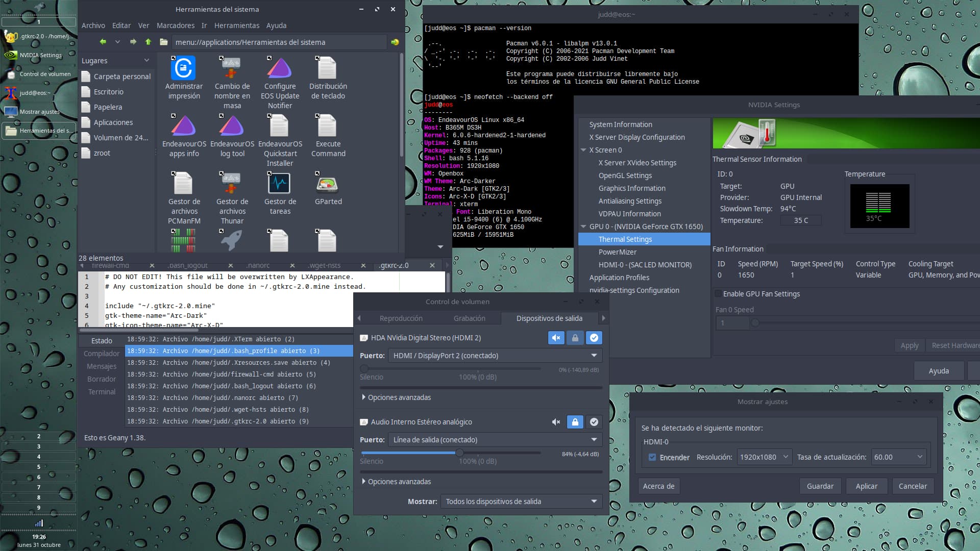Launch EndeavourOS Quickstart Installer

pos(280,140)
